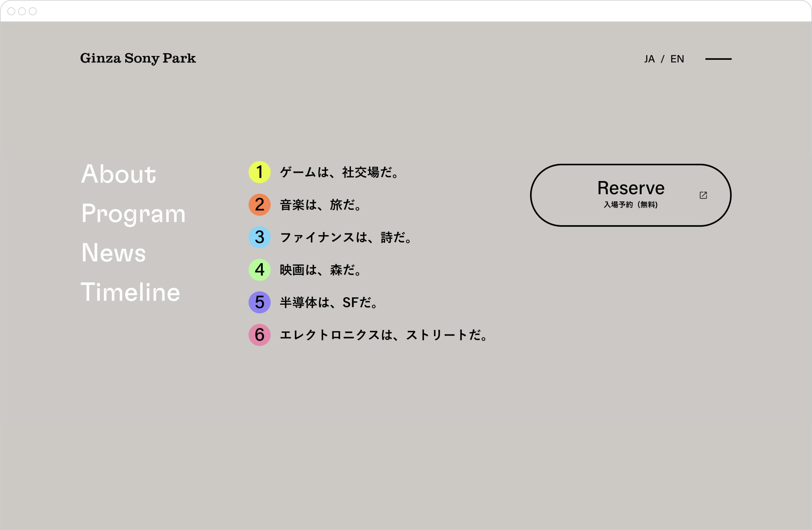Click the yellow number 1 circle
The image size is (812, 530).
click(x=259, y=172)
